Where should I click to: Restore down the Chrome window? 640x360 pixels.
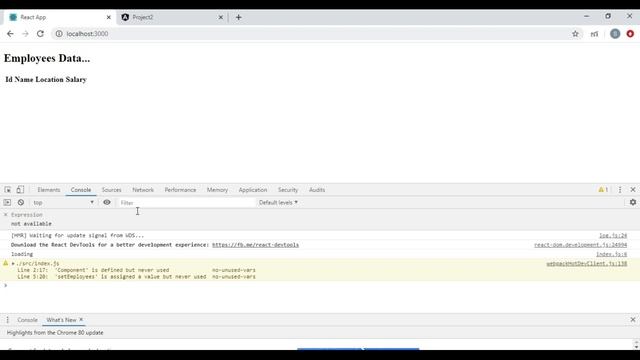pos(608,16)
